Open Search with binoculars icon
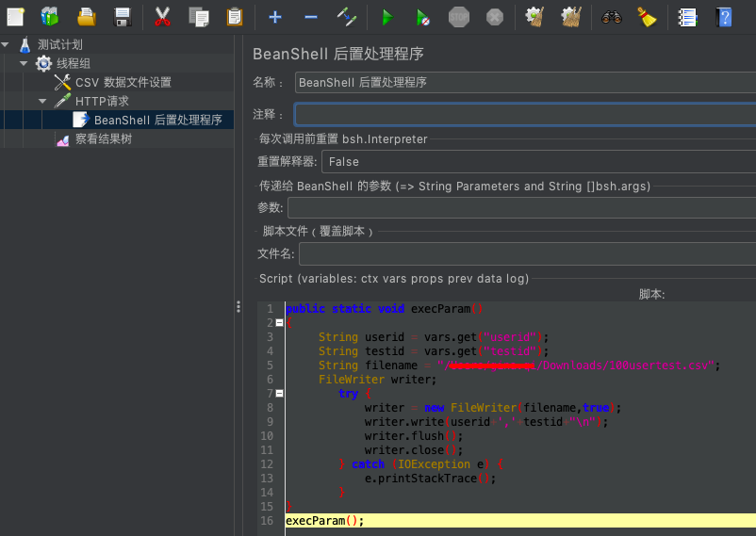Screen dimensions: 756x536 611,16
